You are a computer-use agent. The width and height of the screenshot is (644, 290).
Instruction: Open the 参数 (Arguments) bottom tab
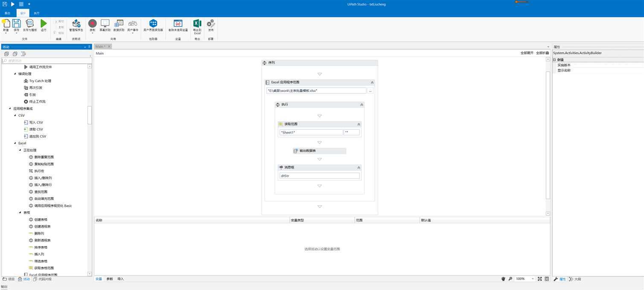pos(110,279)
